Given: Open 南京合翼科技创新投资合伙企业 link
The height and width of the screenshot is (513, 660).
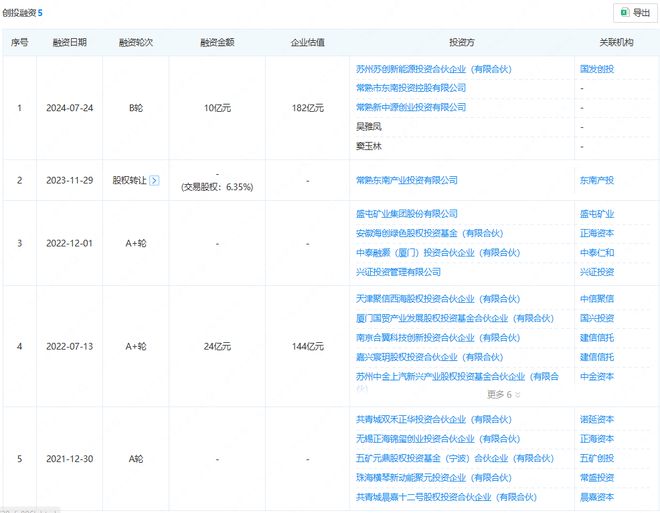Looking at the screenshot, I should click(x=438, y=338).
